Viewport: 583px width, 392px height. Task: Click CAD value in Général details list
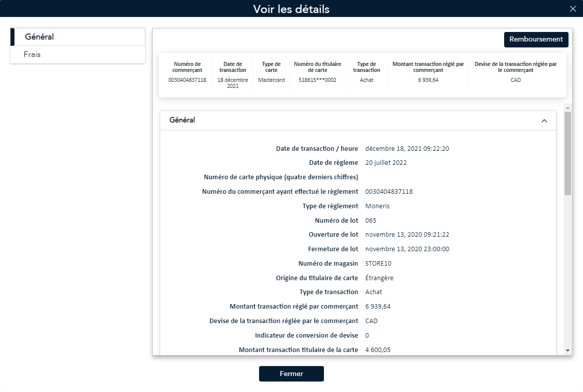(371, 321)
